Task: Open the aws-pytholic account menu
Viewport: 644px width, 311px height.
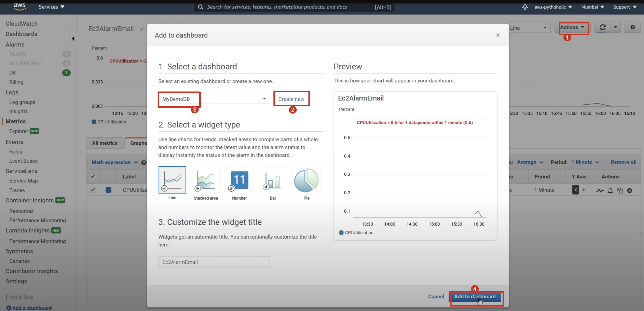Action: pos(553,7)
